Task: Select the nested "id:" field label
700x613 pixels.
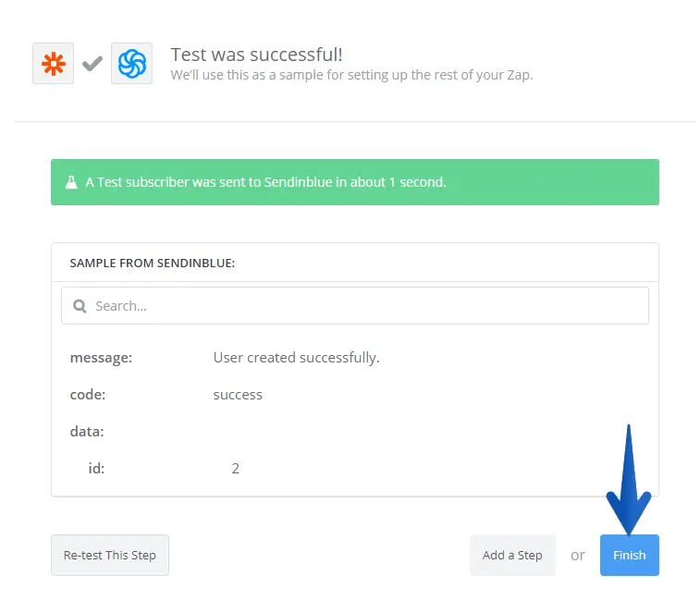Action: [96, 469]
